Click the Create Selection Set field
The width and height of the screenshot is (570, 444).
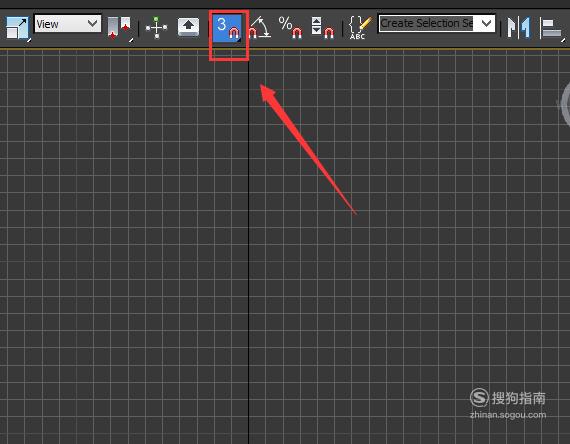(x=426, y=24)
